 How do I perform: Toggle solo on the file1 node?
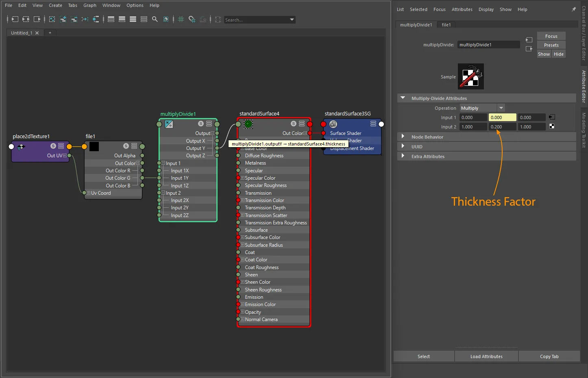[126, 146]
